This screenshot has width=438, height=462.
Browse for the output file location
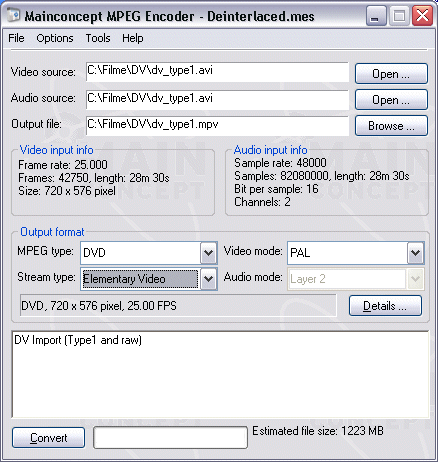click(x=391, y=126)
